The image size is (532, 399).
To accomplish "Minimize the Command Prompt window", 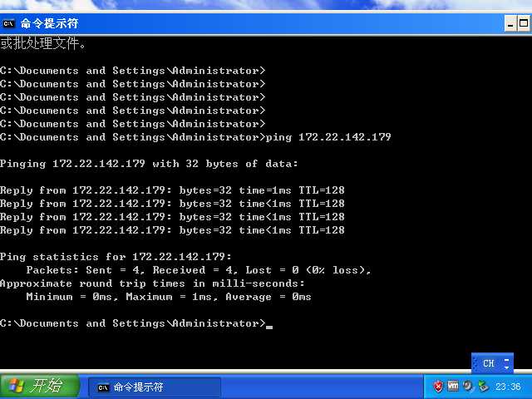I will pos(510,24).
